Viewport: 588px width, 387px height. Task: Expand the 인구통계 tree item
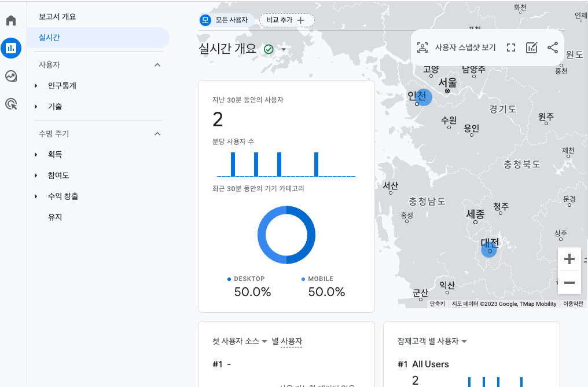(36, 86)
